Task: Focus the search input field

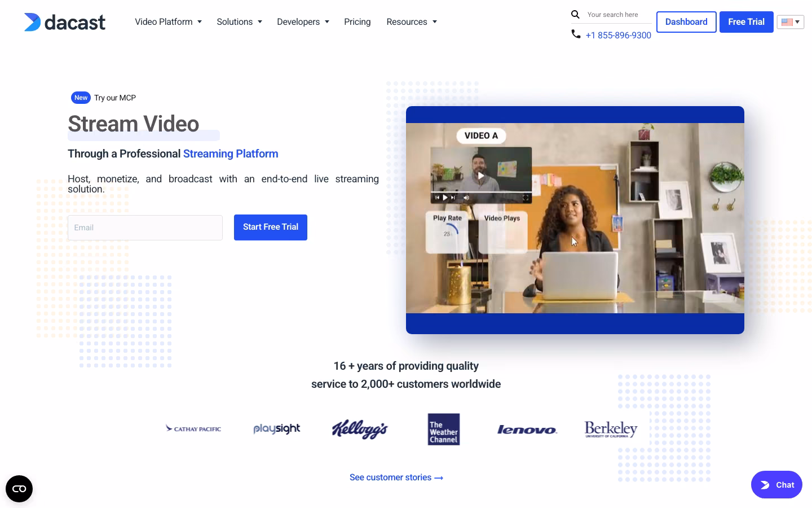Action: pyautogui.click(x=619, y=15)
